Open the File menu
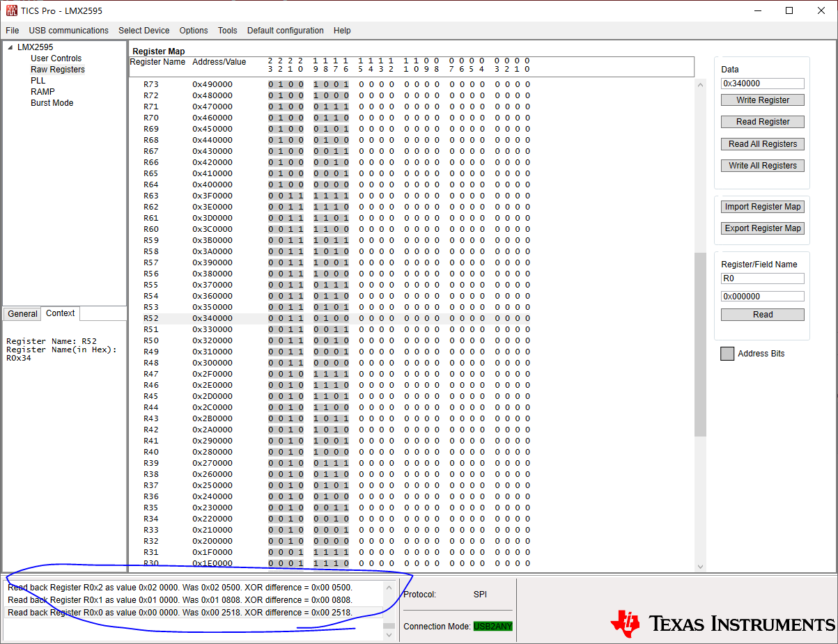The width and height of the screenshot is (838, 644). [x=12, y=31]
